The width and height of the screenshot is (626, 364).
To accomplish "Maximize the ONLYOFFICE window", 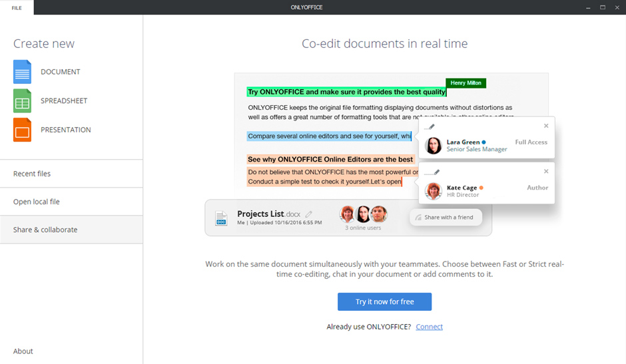I will [602, 7].
